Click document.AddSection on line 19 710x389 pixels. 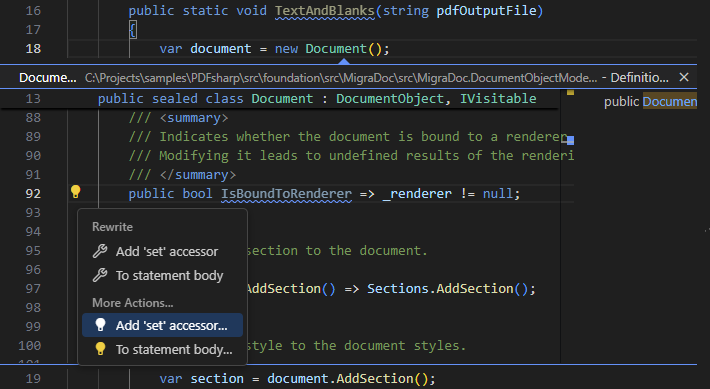348,379
